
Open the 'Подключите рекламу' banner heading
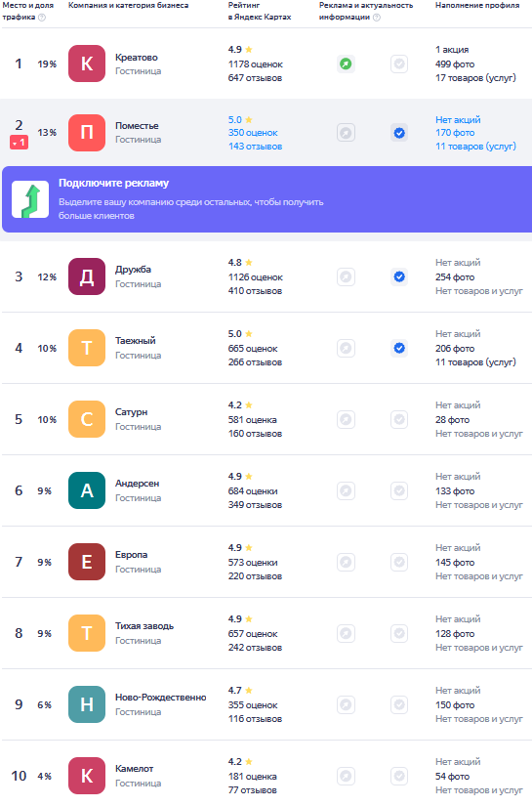point(113,183)
